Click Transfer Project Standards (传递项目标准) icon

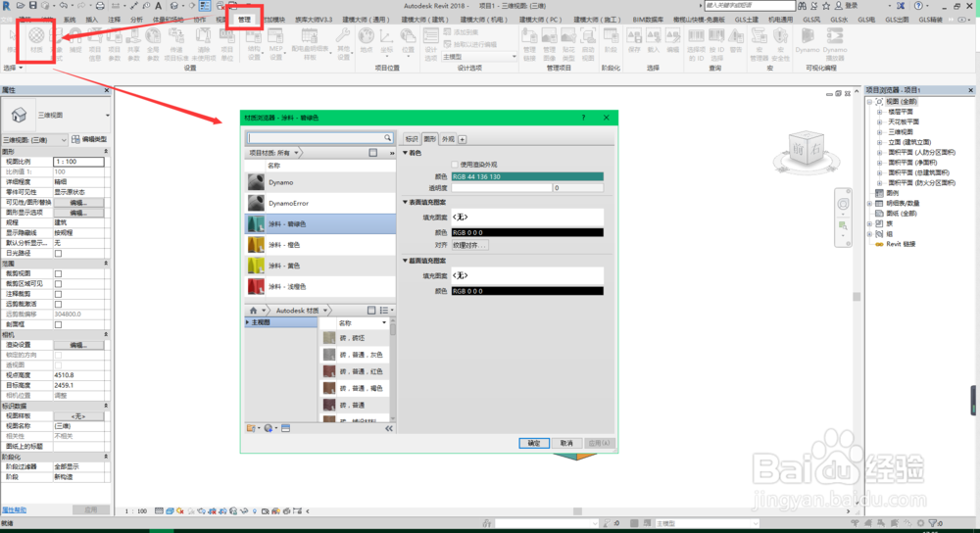(x=176, y=44)
